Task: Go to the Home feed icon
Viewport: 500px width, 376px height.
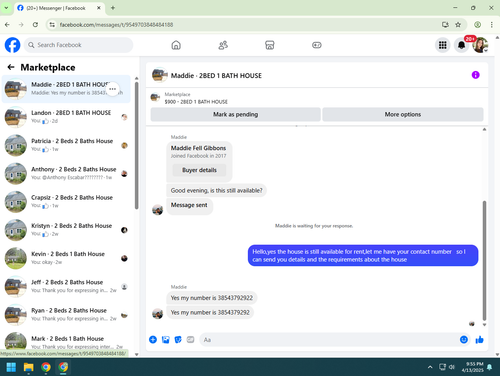Action: [x=176, y=45]
